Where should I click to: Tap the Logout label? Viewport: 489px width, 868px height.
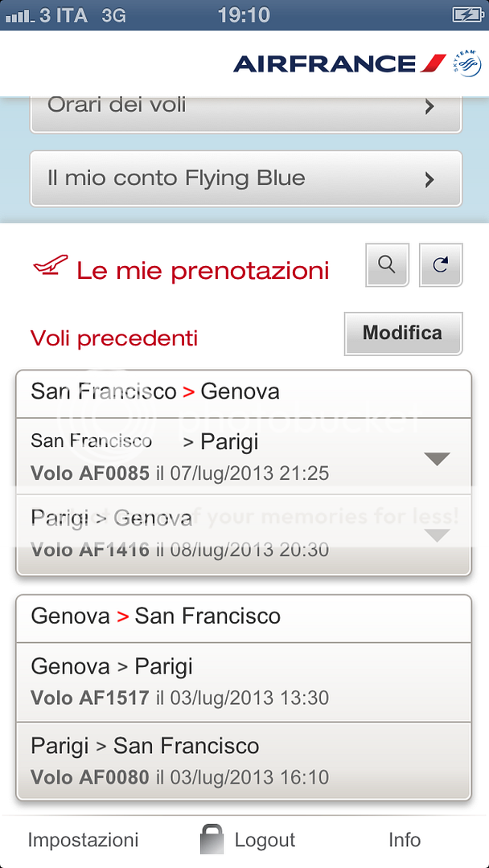(x=265, y=840)
